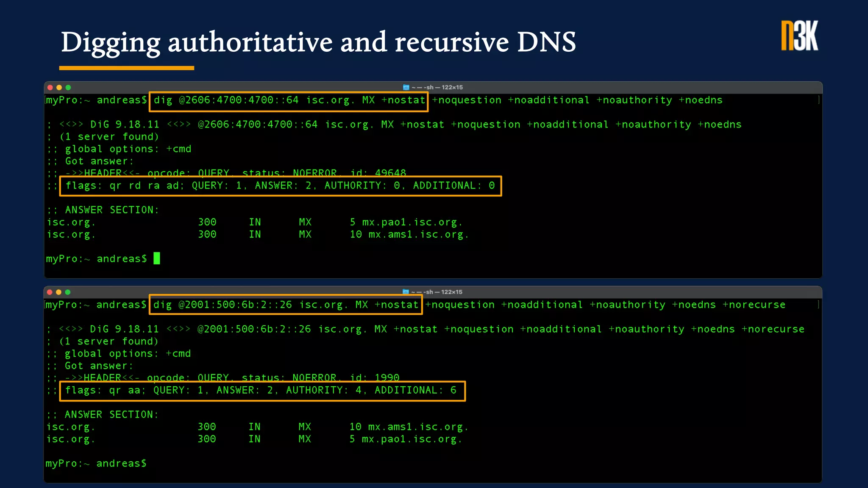Click the '+norecurse' option in lower command line
The height and width of the screenshot is (488, 868).
[x=754, y=305]
